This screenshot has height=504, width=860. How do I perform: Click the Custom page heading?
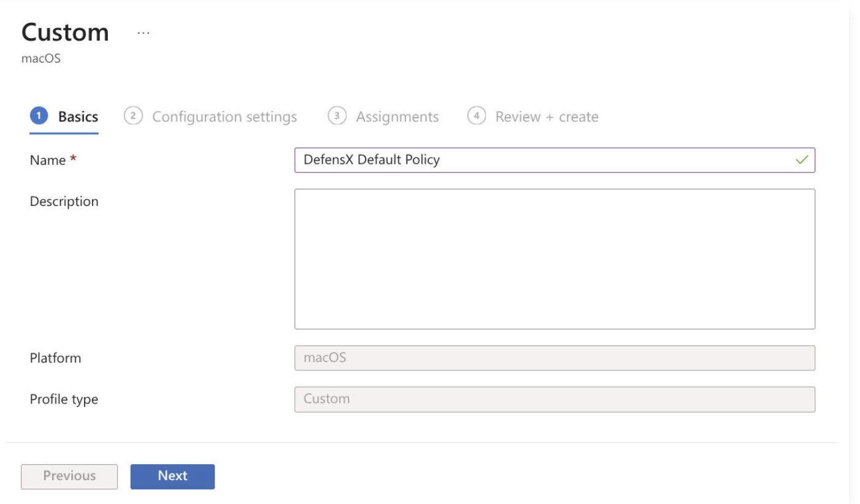(x=65, y=32)
